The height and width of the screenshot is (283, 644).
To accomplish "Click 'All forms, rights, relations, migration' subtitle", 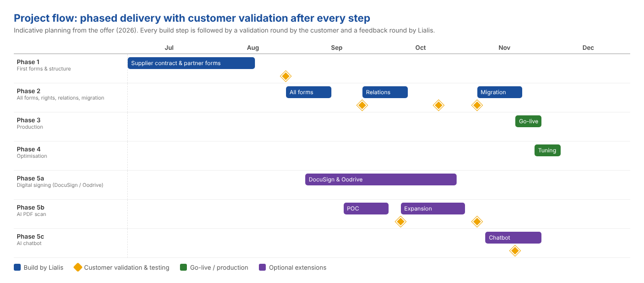I will pyautogui.click(x=61, y=98).
